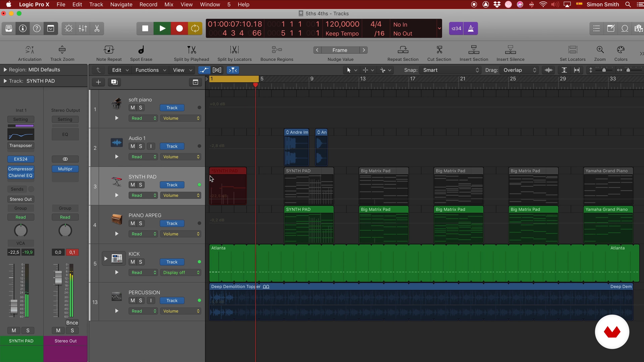
Task: Open the Mix menu
Action: 169,5
